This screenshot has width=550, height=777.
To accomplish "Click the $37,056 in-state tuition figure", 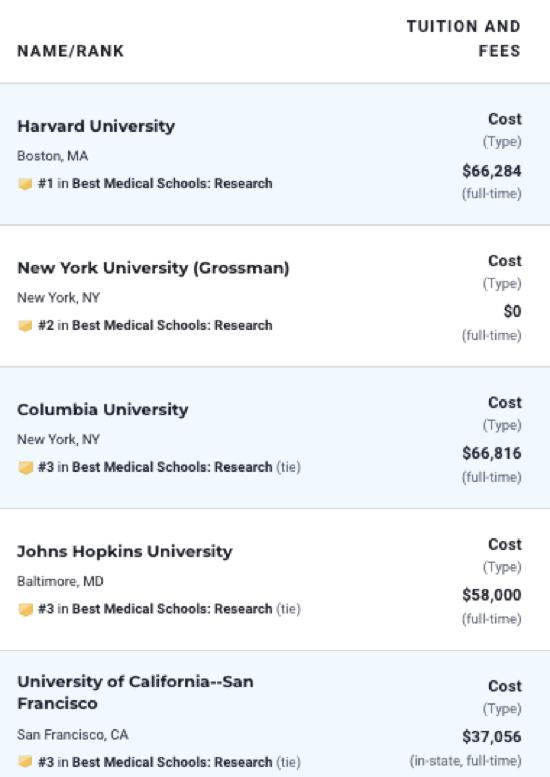I will 492,736.
